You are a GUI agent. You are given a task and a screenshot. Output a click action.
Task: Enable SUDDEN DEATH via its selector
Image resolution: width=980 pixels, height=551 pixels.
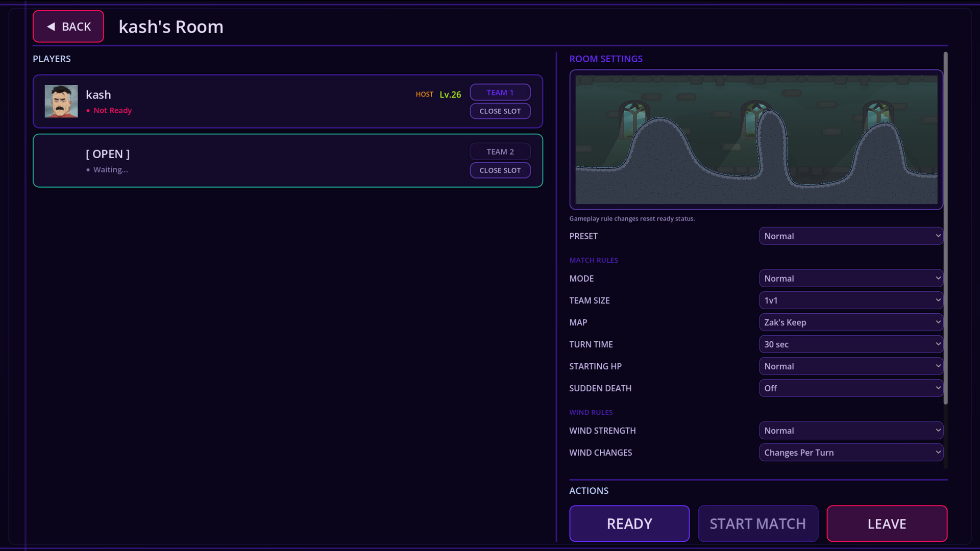tap(850, 388)
